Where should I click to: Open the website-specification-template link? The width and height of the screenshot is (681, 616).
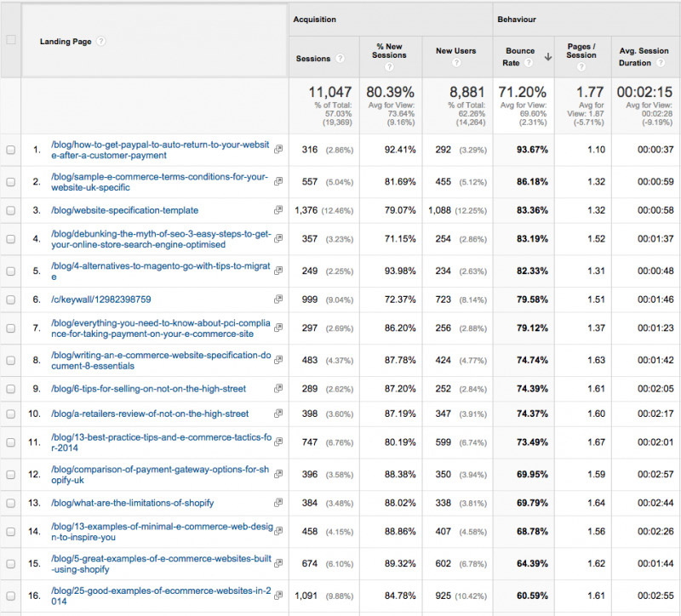point(124,210)
